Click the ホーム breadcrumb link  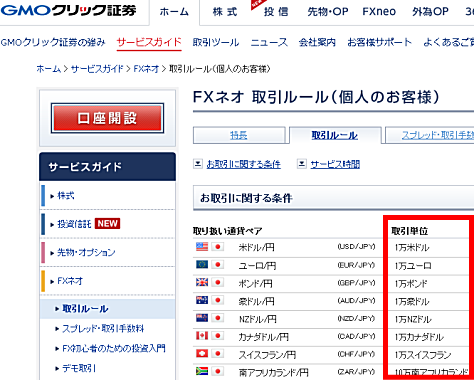pyautogui.click(x=49, y=69)
